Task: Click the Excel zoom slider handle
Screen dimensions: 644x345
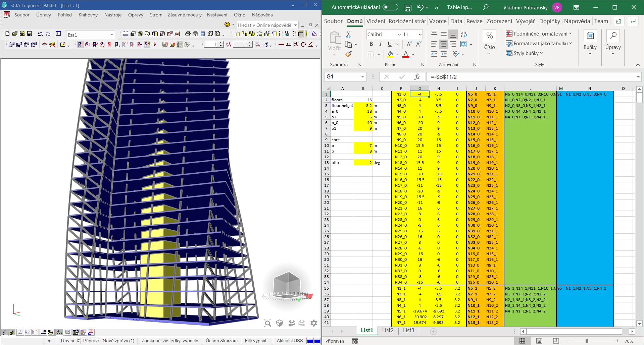Action: 586,341
